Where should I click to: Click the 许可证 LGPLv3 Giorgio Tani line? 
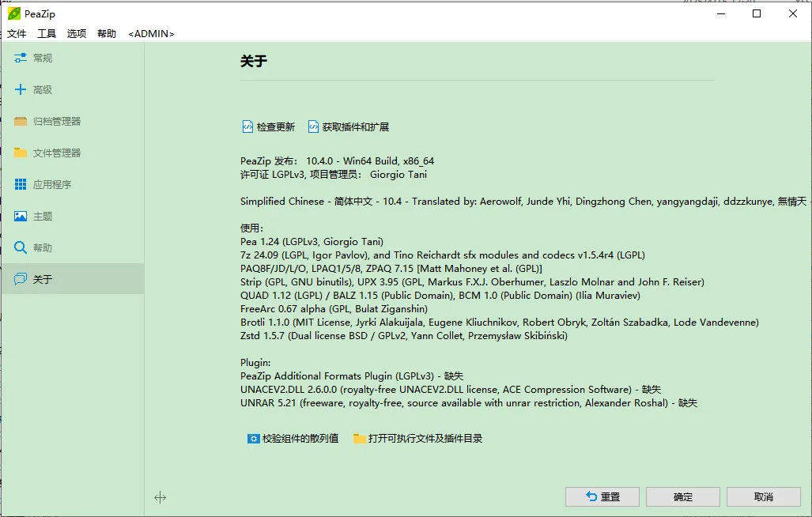[334, 175]
